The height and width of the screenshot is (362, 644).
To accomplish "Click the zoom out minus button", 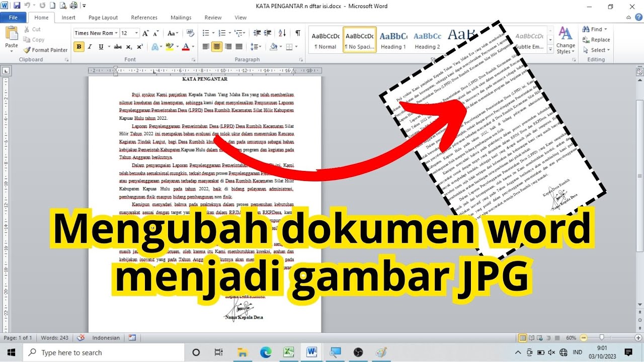I will [583, 338].
